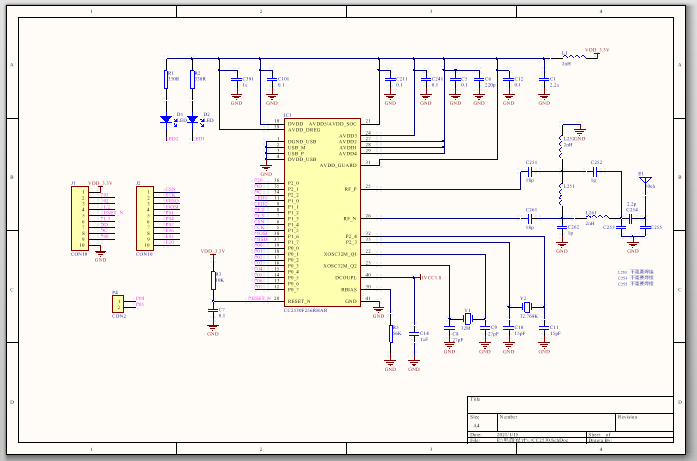Viewport: 697px width, 461px height.
Task: Select capacitor C6 220p symbol
Action: click(x=479, y=80)
